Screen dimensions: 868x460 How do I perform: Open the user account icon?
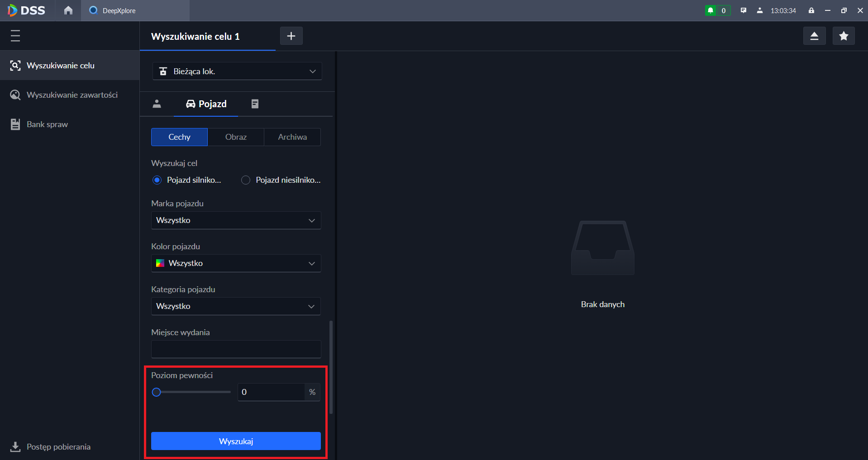click(x=759, y=10)
